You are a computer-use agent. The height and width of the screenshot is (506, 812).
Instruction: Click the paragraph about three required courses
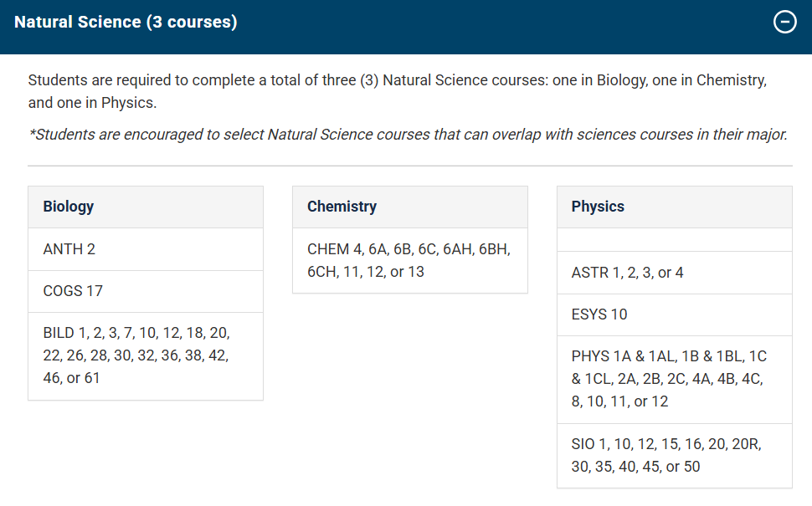coord(397,92)
